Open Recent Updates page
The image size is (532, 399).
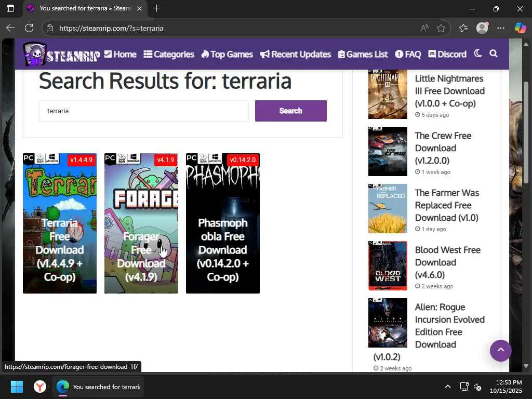tap(296, 54)
